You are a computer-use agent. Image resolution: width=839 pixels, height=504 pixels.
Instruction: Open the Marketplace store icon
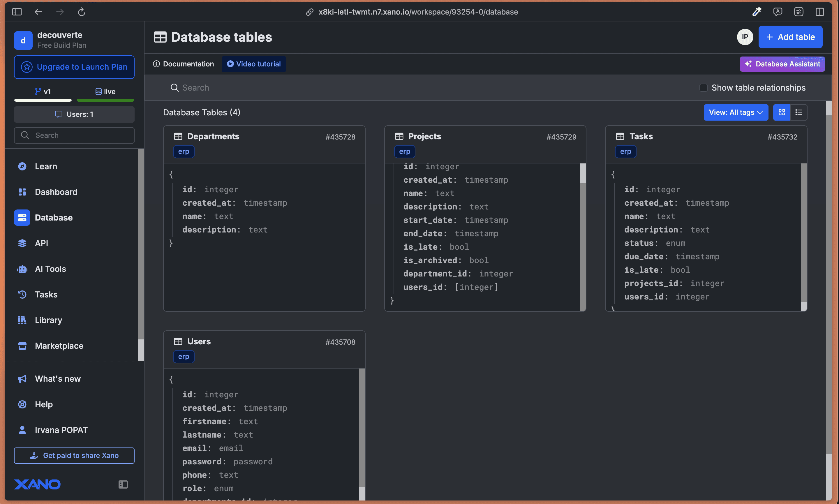pos(22,346)
